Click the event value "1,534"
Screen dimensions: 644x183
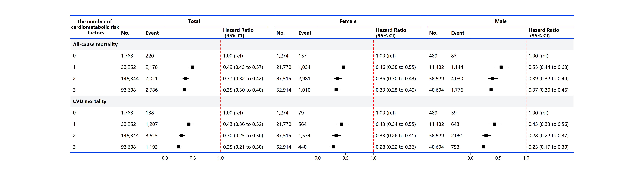point(304,136)
